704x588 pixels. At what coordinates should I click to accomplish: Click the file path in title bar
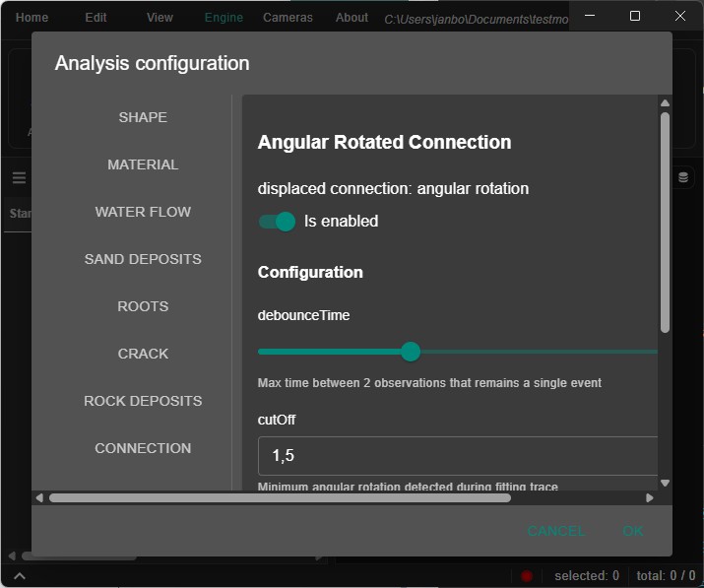476,20
